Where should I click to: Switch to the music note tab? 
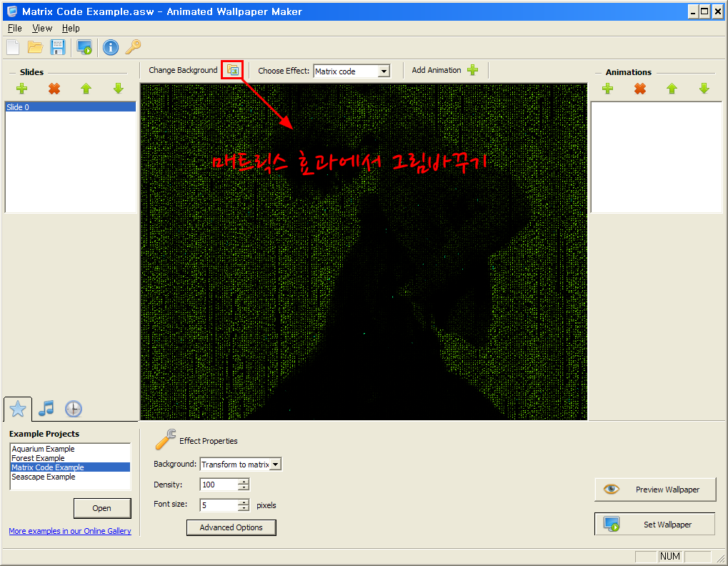46,409
